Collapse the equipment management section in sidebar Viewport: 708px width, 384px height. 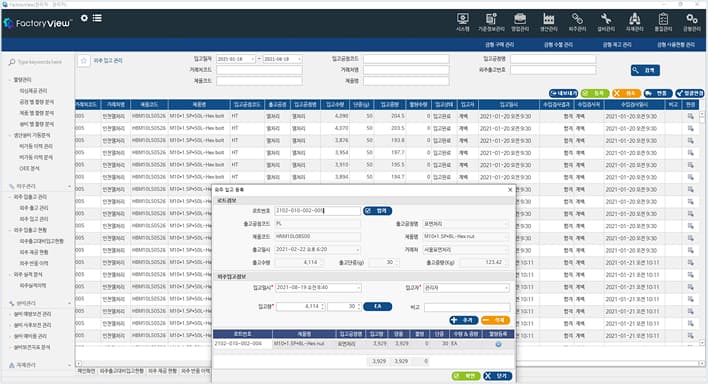69,303
